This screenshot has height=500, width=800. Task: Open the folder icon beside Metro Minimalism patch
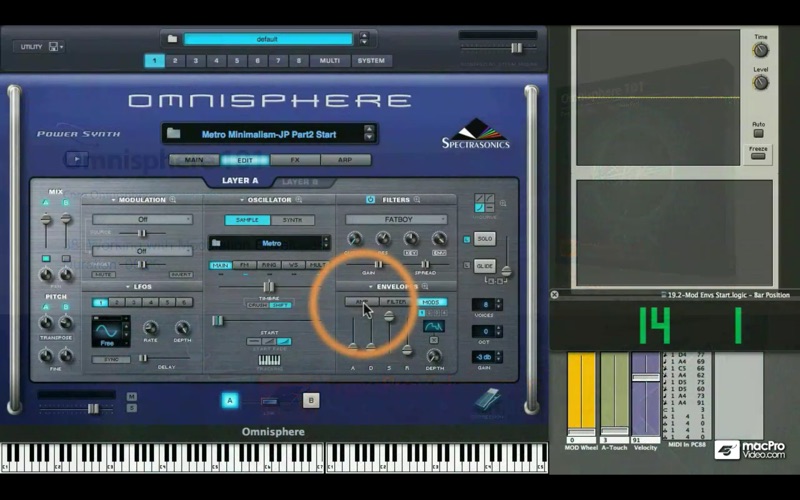[x=174, y=134]
